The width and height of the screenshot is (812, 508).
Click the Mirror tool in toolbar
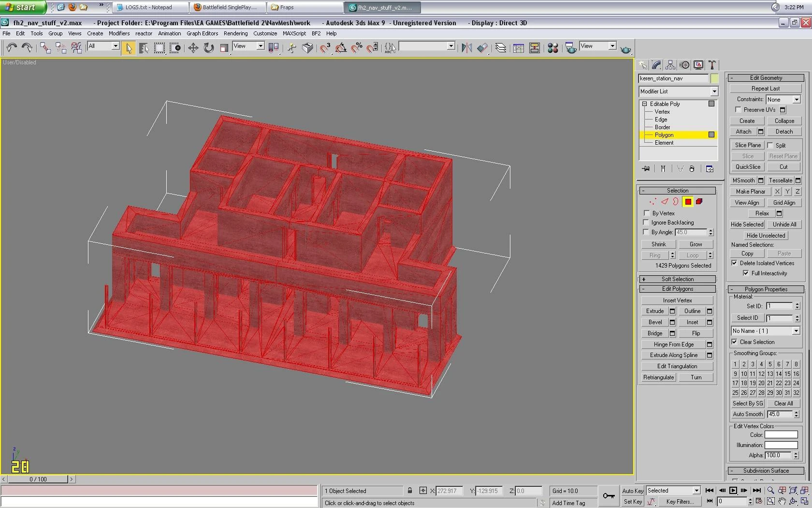[x=466, y=48]
